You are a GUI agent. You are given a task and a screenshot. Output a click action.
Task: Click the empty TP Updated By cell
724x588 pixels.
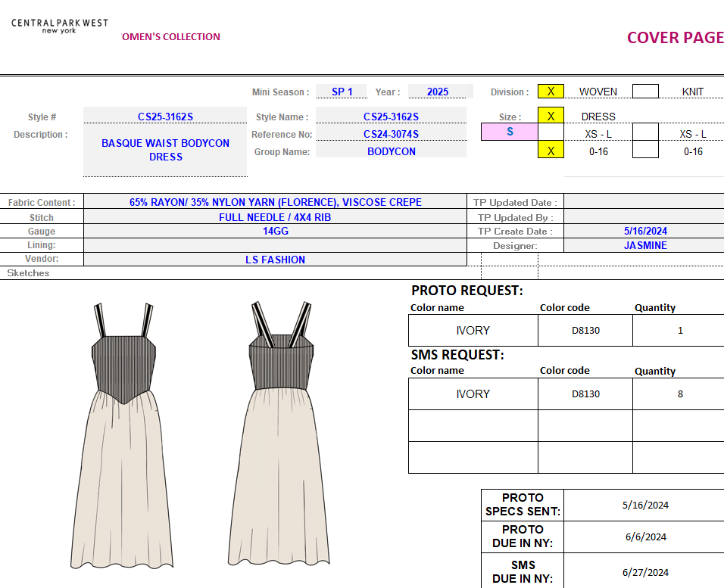[x=644, y=217]
